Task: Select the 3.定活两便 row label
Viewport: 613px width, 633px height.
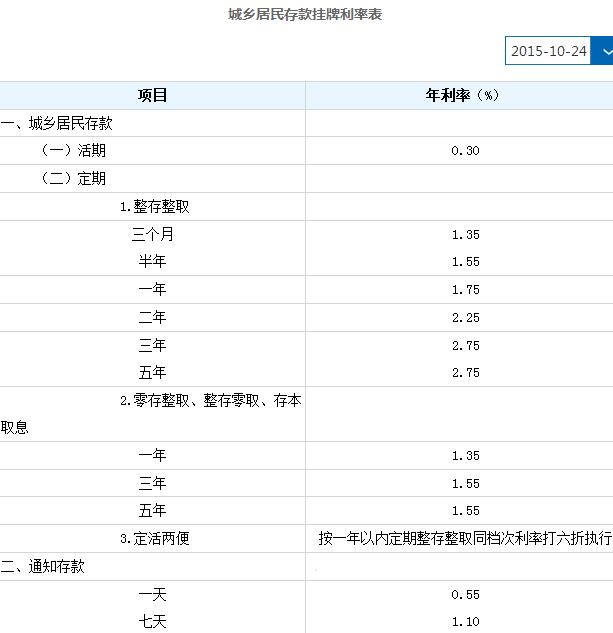Action: (155, 539)
